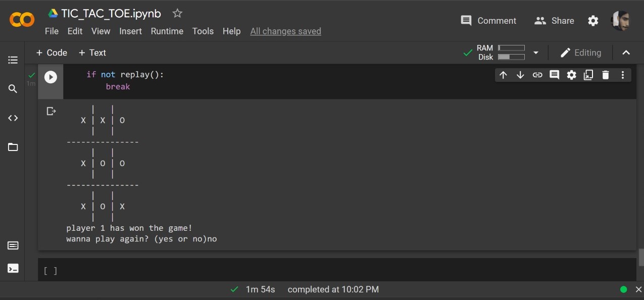644x300 pixels.
Task: Collapse sections with the top chevron
Action: coord(626,53)
